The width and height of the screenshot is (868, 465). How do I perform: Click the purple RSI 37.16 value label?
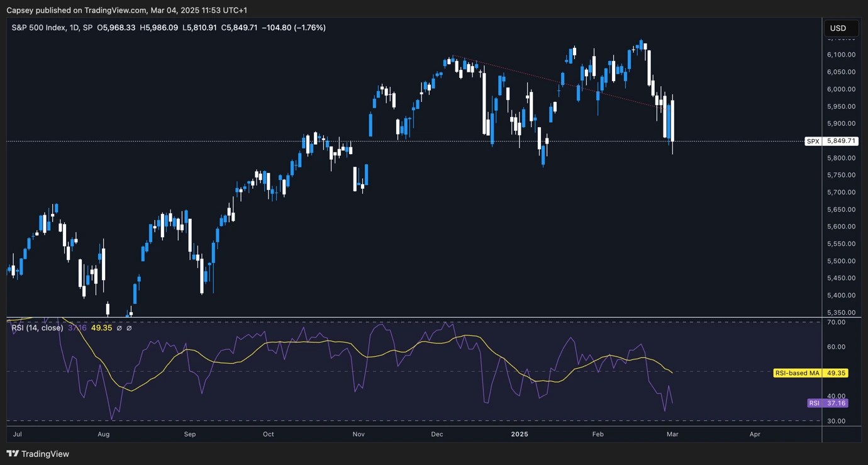[x=828, y=403]
